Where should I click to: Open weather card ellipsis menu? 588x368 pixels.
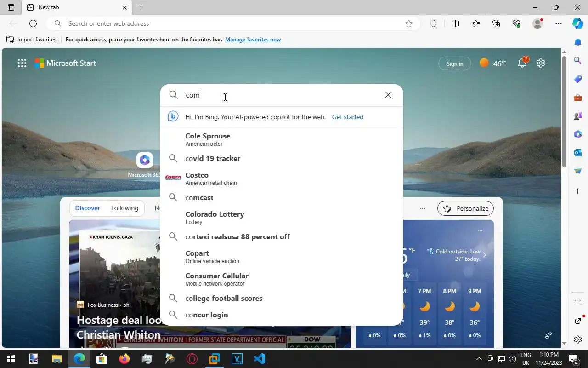tap(480, 230)
